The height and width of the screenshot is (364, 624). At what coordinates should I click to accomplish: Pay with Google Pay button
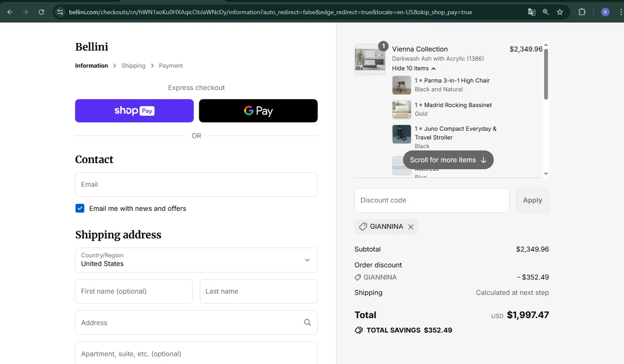(258, 111)
